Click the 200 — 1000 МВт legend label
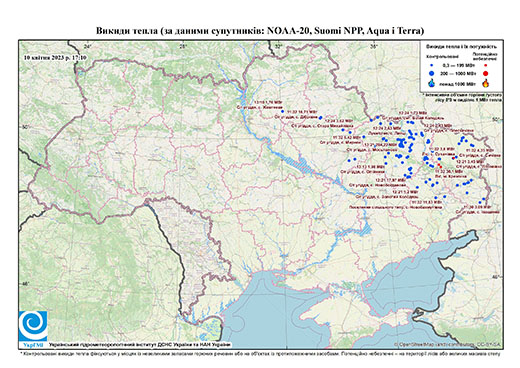The width and height of the screenshot is (520, 368). (458, 73)
